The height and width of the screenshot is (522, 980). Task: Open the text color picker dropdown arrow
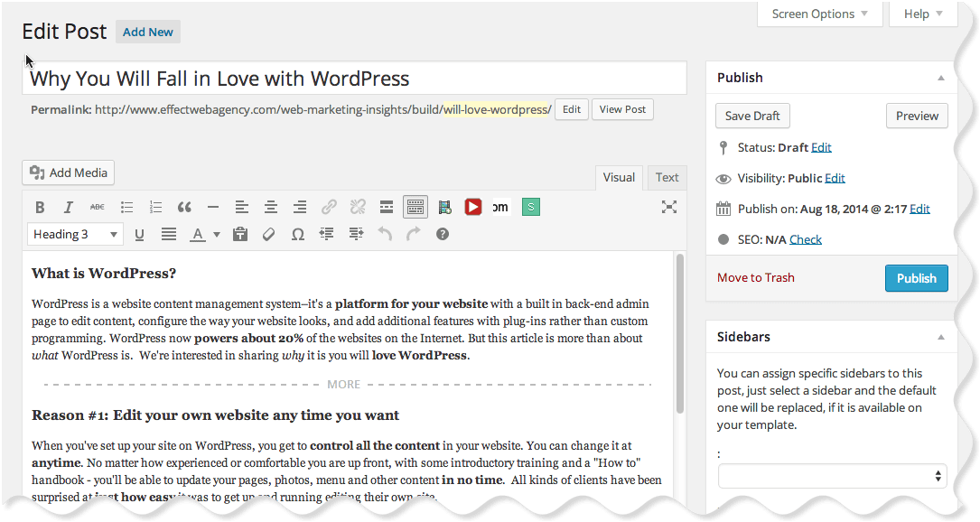coord(217,235)
